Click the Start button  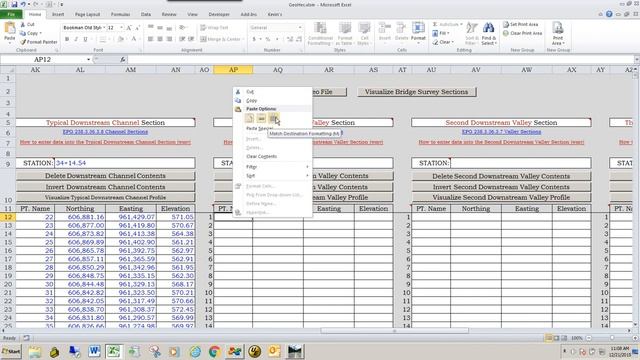tap(11, 351)
